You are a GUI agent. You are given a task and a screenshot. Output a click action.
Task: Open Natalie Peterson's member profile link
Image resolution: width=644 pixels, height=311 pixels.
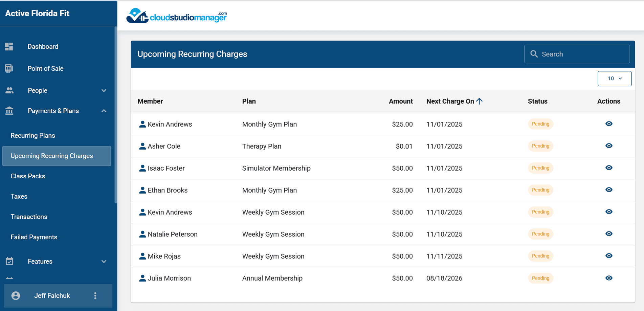click(172, 234)
